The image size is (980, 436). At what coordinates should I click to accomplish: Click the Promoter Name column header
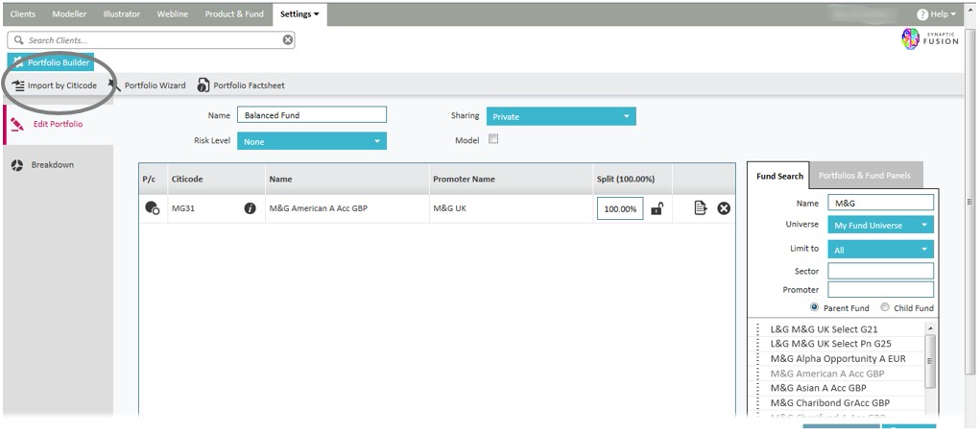(511, 179)
